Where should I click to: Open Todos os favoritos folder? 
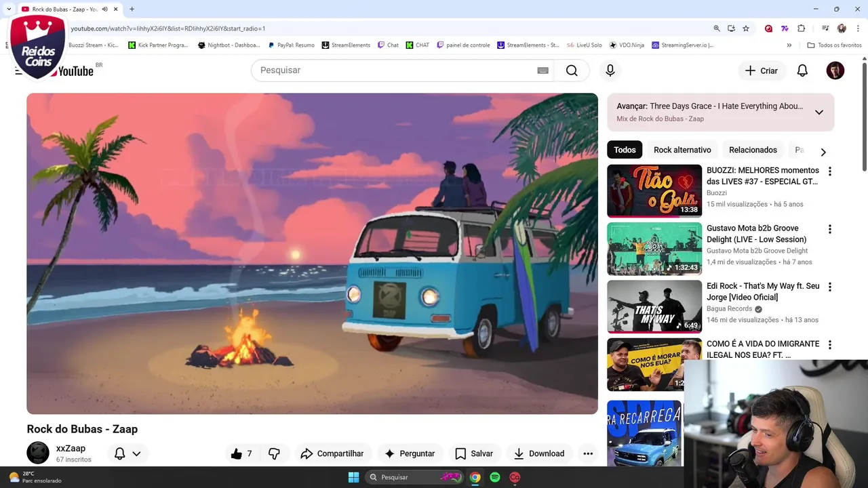(x=834, y=45)
